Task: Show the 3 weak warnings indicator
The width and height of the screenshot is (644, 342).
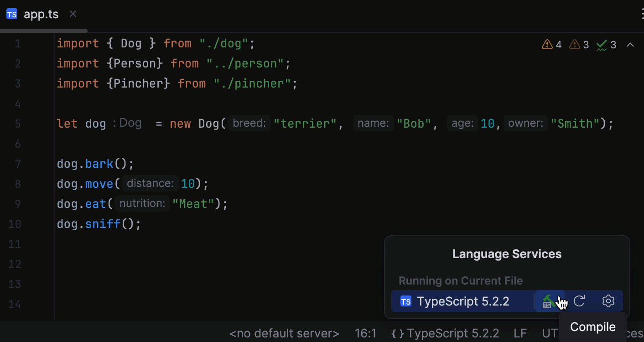Action: click(x=579, y=44)
